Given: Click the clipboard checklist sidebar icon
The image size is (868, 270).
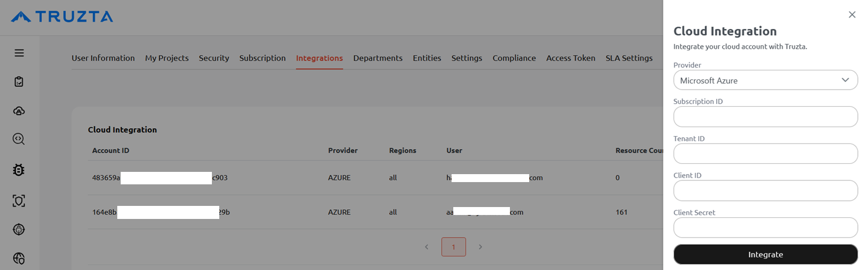Looking at the screenshot, I should 19,82.
